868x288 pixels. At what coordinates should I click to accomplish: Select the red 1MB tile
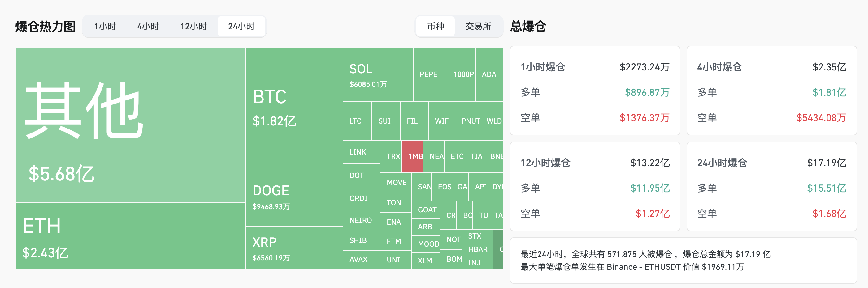(412, 156)
